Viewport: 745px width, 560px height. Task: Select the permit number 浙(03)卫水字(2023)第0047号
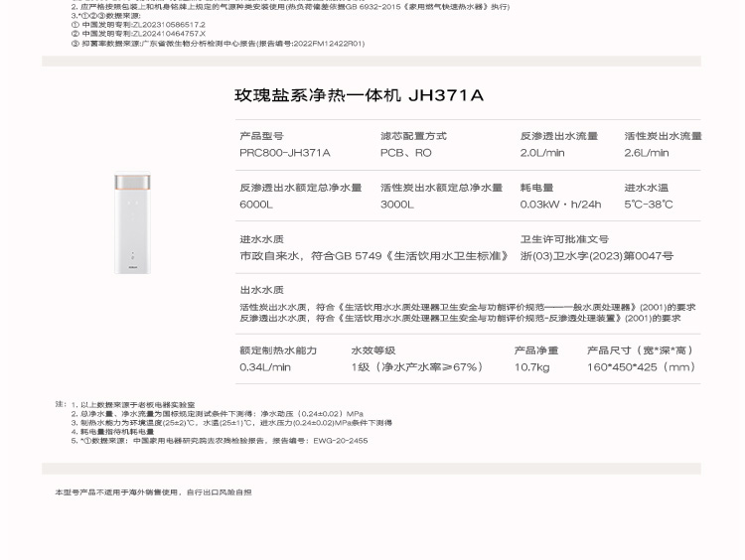pyautogui.click(x=596, y=256)
